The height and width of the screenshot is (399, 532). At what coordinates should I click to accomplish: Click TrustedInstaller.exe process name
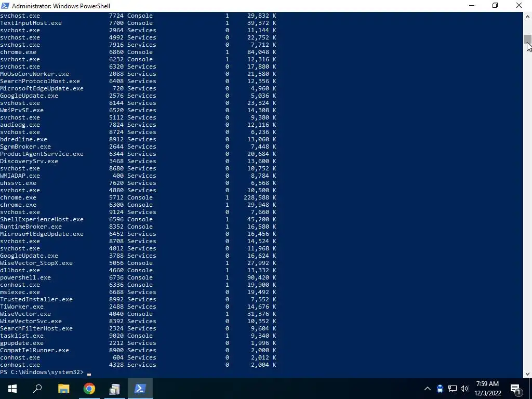pyautogui.click(x=36, y=299)
